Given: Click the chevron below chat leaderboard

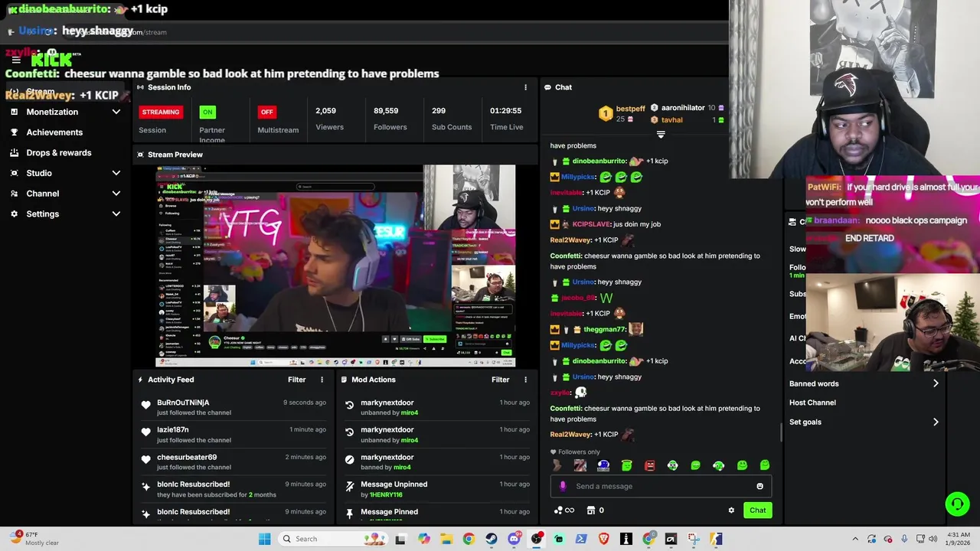Looking at the screenshot, I should (661, 135).
